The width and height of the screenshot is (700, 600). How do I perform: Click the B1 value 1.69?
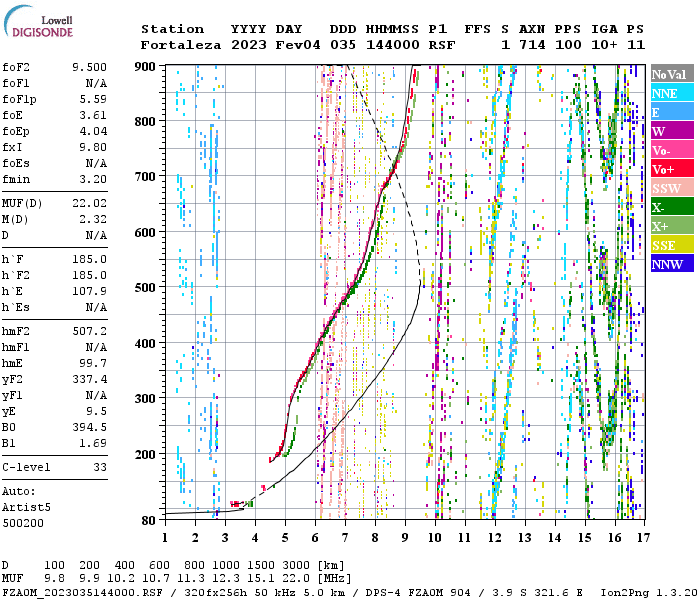tap(93, 444)
